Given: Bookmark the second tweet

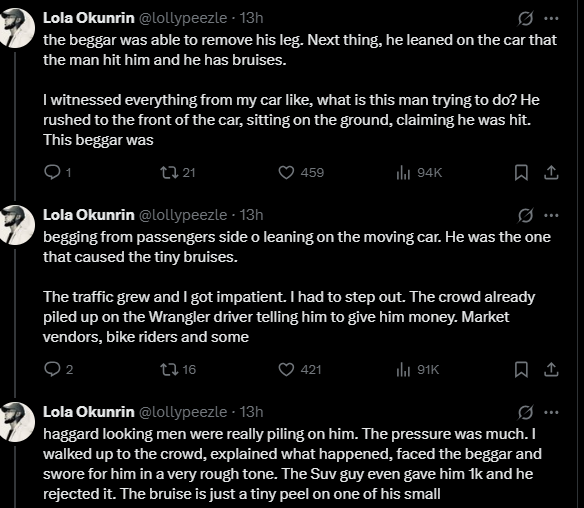Looking at the screenshot, I should (x=521, y=369).
